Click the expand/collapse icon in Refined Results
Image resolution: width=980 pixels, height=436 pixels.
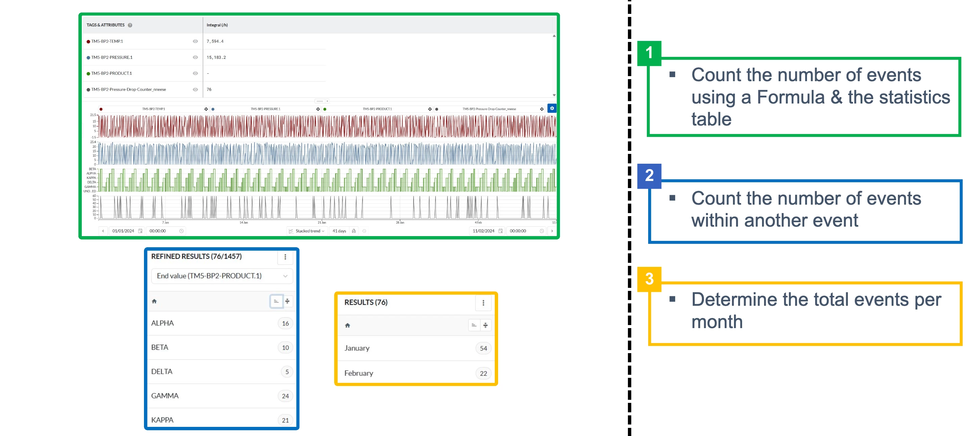(x=288, y=301)
